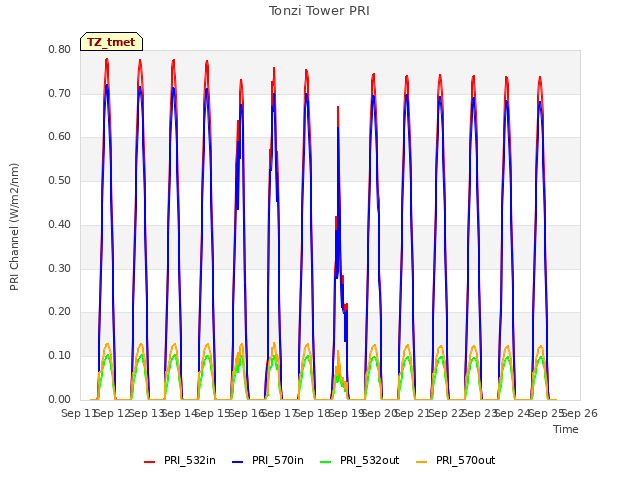
Task: Click the 0.10 y-axis tick value
Action: click(x=60, y=356)
